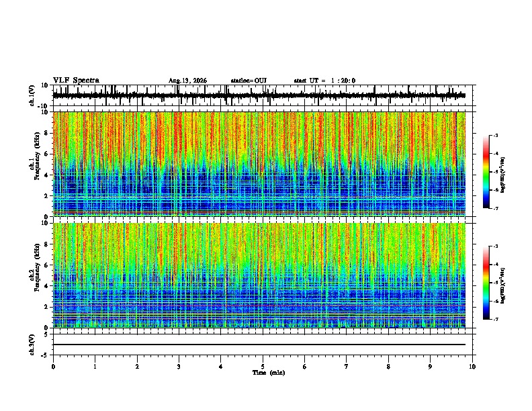Click time axis tick label "5"
Image resolution: width=532 pixels, height=411 pixels.
pos(263,367)
